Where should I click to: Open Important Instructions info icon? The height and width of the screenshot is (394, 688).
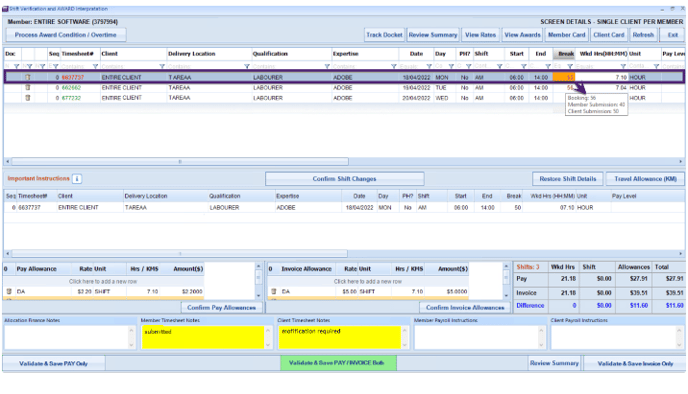pos(77,179)
